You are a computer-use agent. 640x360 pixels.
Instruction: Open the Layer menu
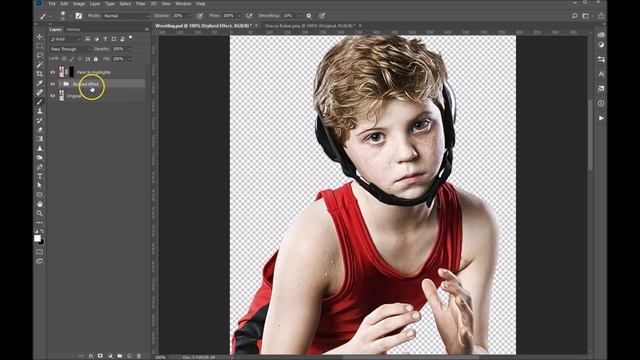coord(95,4)
